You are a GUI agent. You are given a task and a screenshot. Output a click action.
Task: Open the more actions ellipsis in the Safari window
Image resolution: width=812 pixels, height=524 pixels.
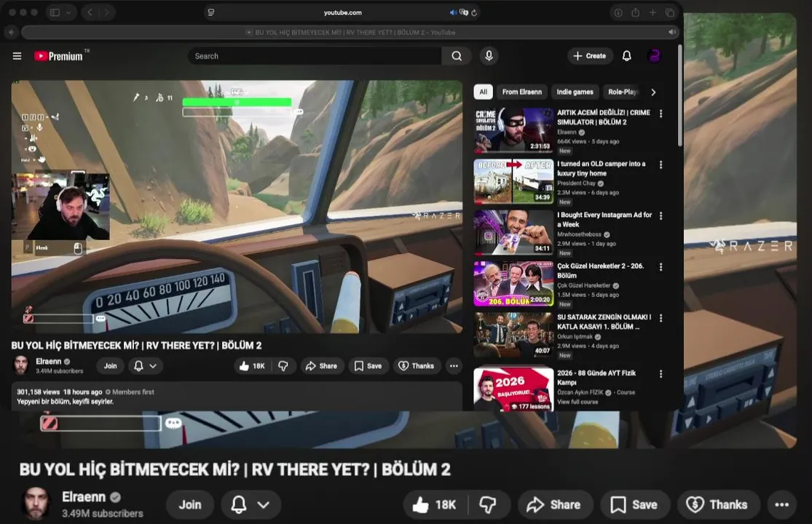click(x=454, y=366)
